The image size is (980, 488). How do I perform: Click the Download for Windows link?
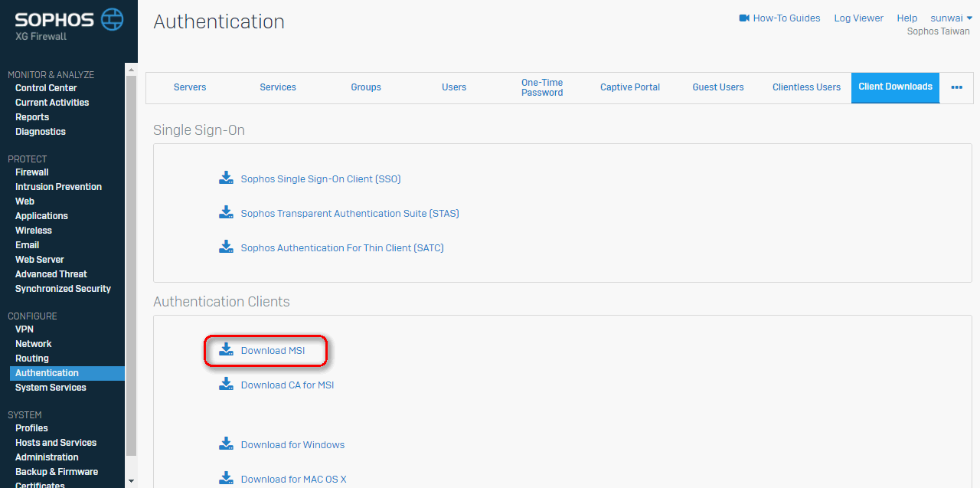(293, 445)
